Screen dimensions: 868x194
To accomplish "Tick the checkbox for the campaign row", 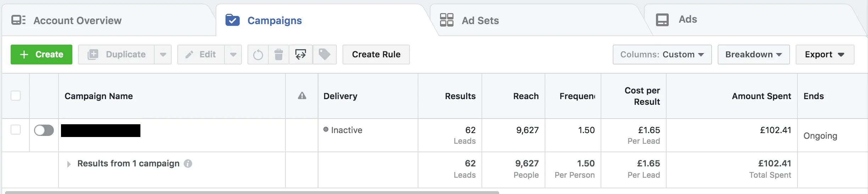I will 16,130.
